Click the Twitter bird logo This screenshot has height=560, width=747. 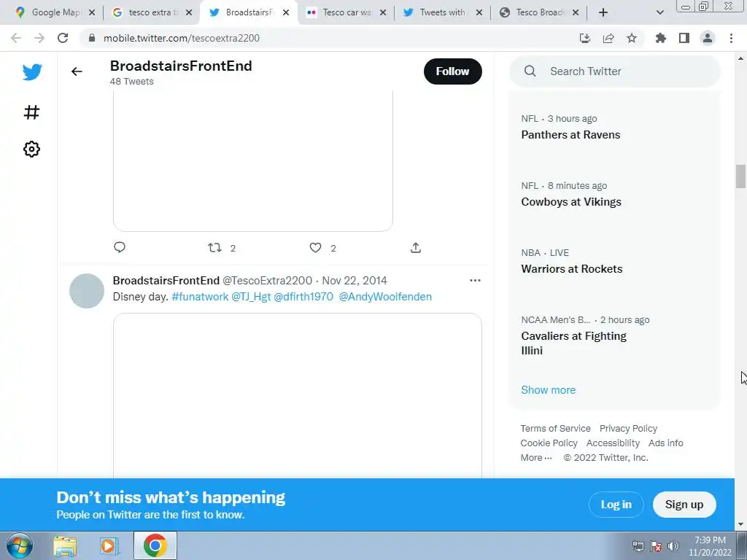tap(32, 72)
